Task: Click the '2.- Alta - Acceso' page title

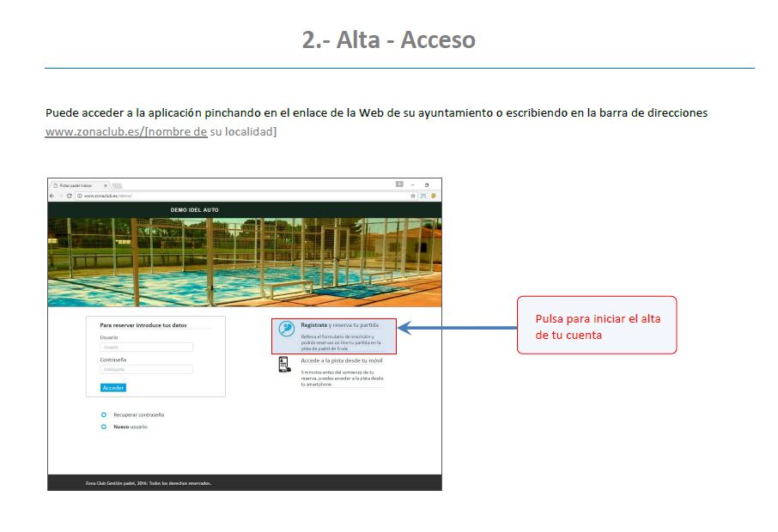Action: click(389, 39)
